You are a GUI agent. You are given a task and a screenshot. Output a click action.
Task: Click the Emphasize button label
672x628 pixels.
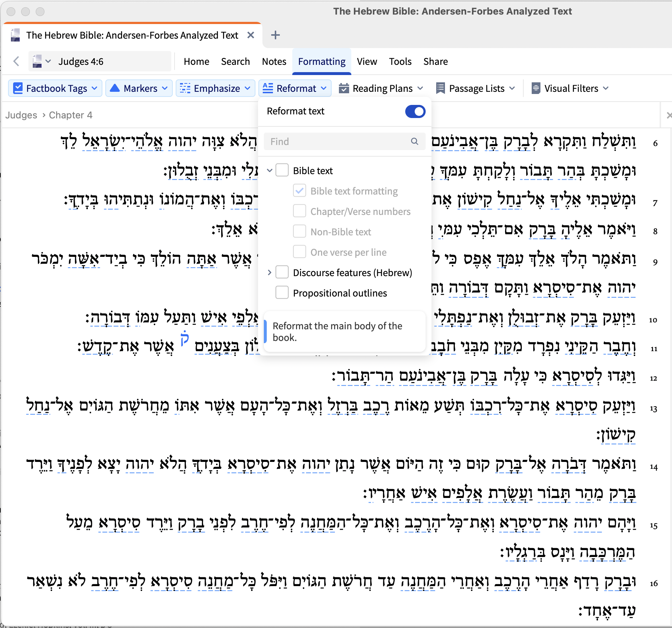pyautogui.click(x=217, y=89)
